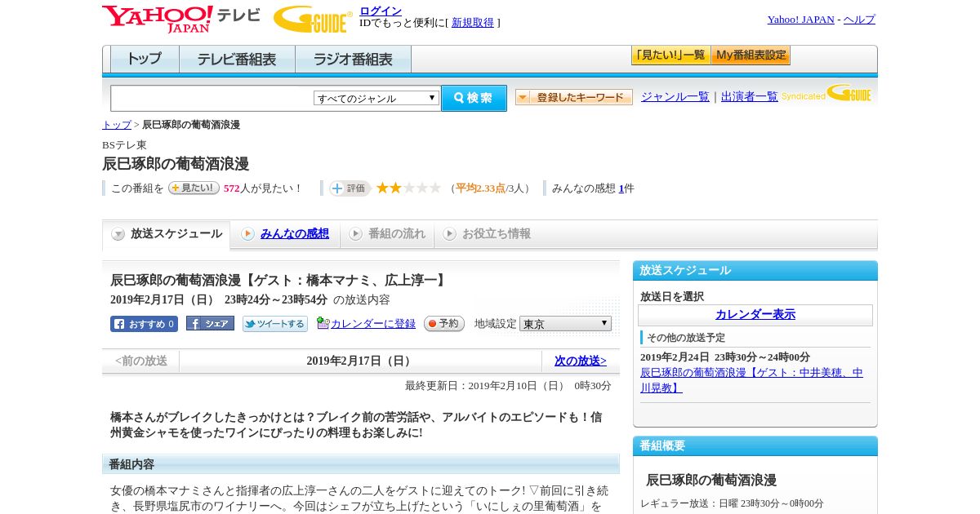Click the 放送スケジュール sidebar panel header
This screenshot has width=980, height=514.
point(755,270)
